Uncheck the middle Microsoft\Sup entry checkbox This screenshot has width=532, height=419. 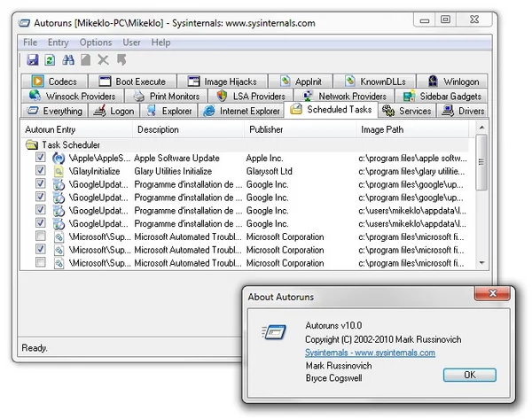[x=41, y=249]
